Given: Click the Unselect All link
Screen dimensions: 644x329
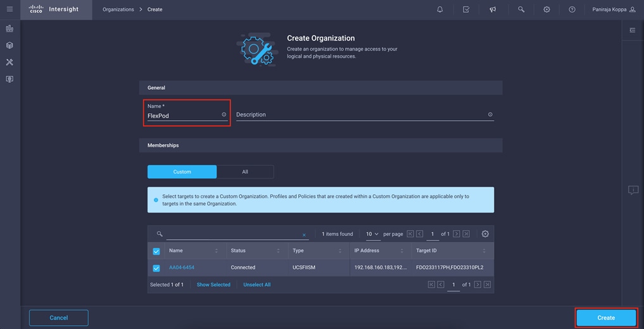Looking at the screenshot, I should point(256,285).
